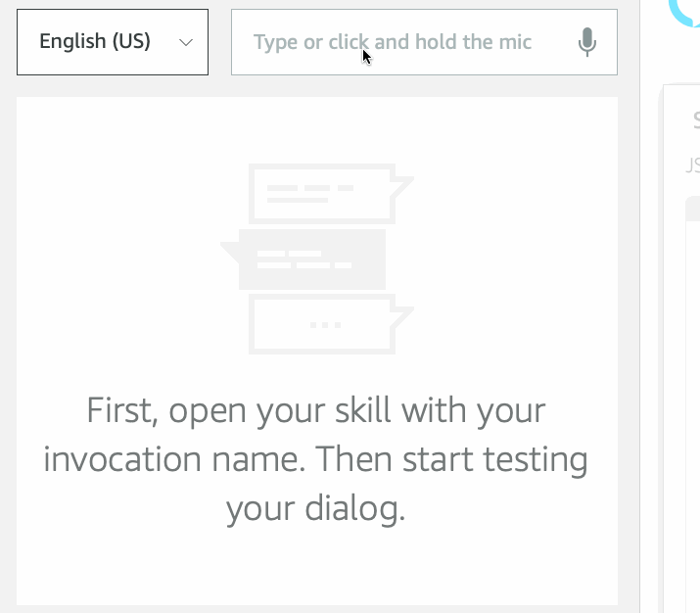The width and height of the screenshot is (700, 613).
Task: Click the partially visible JSON label at right
Action: click(693, 166)
